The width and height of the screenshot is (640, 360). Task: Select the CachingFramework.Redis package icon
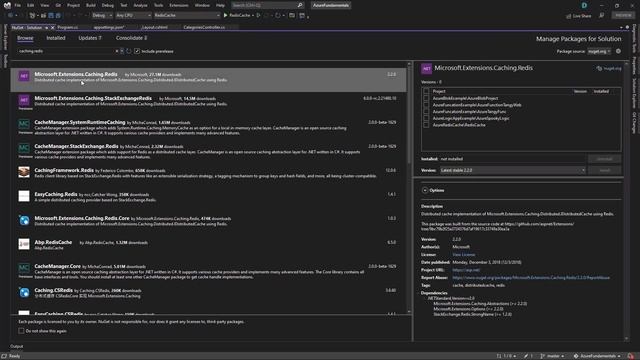24,172
